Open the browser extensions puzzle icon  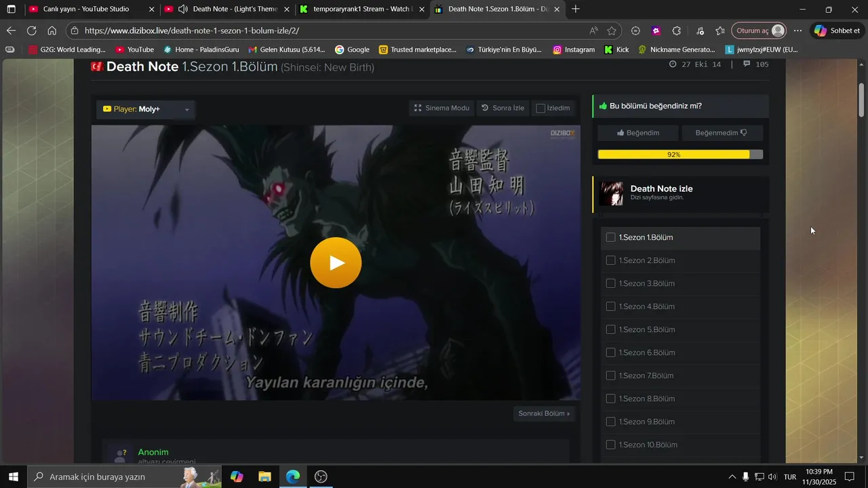click(x=677, y=30)
